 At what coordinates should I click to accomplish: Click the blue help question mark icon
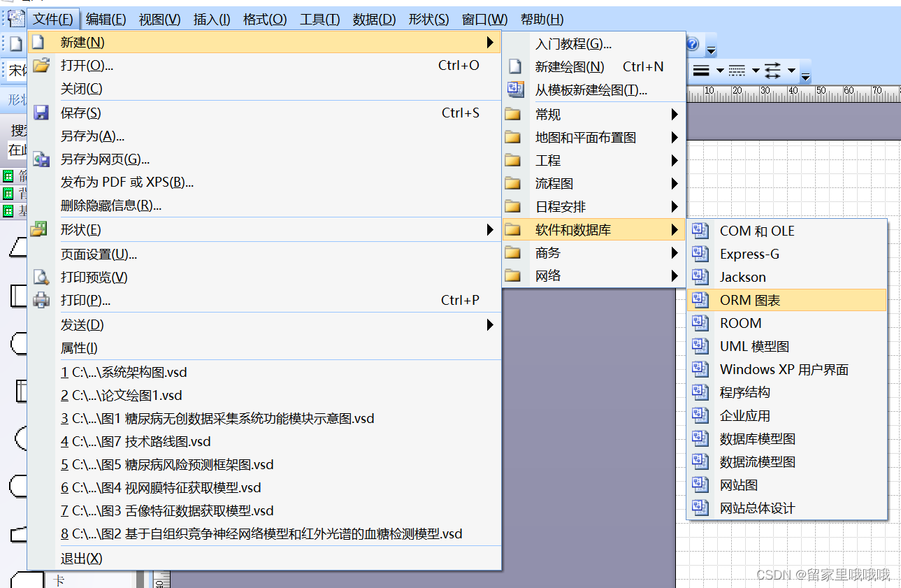(x=692, y=44)
